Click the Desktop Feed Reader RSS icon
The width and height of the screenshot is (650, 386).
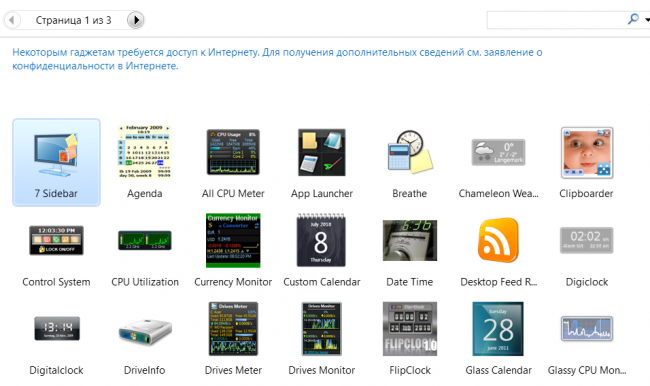(x=498, y=240)
